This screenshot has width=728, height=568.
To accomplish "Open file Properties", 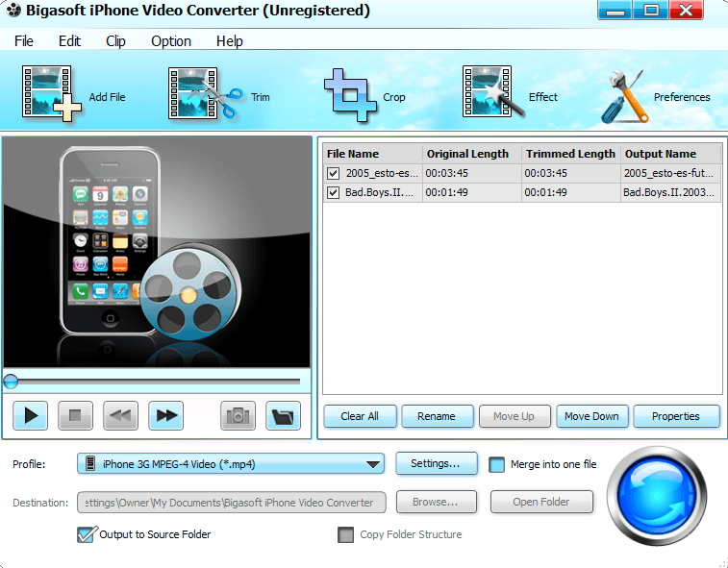I will 675,416.
